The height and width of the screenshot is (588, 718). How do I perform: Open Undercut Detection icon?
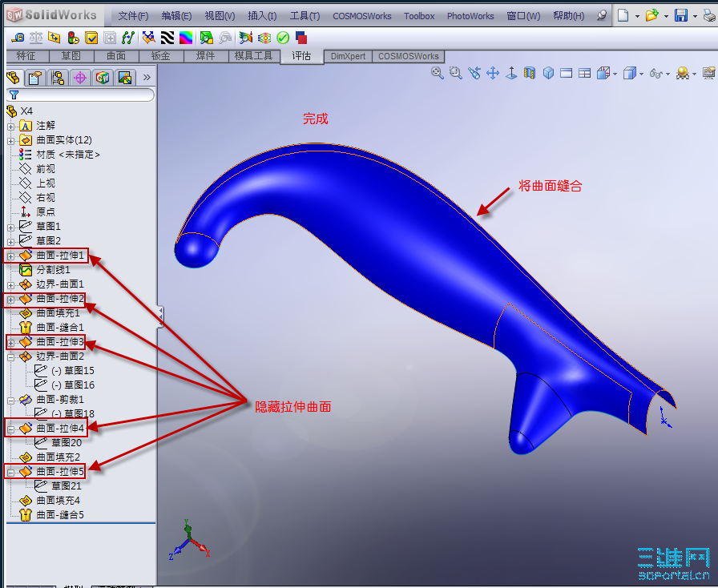coord(225,38)
